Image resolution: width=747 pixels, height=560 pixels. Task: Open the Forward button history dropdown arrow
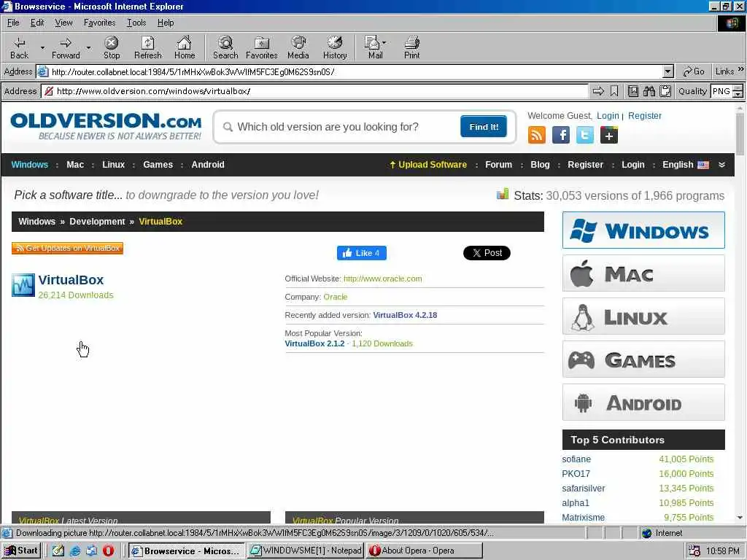click(88, 47)
